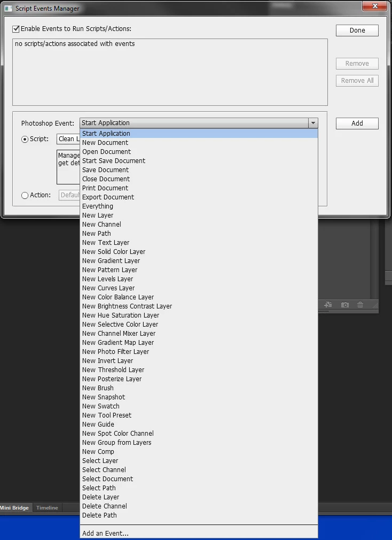Select New Selective Color Layer
The width and height of the screenshot is (392, 540).
[x=199, y=325]
